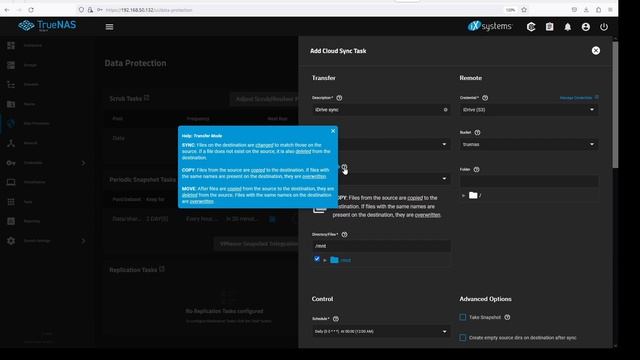Click the iXsystems logo
This screenshot has height=360, width=640.
pyautogui.click(x=490, y=26)
